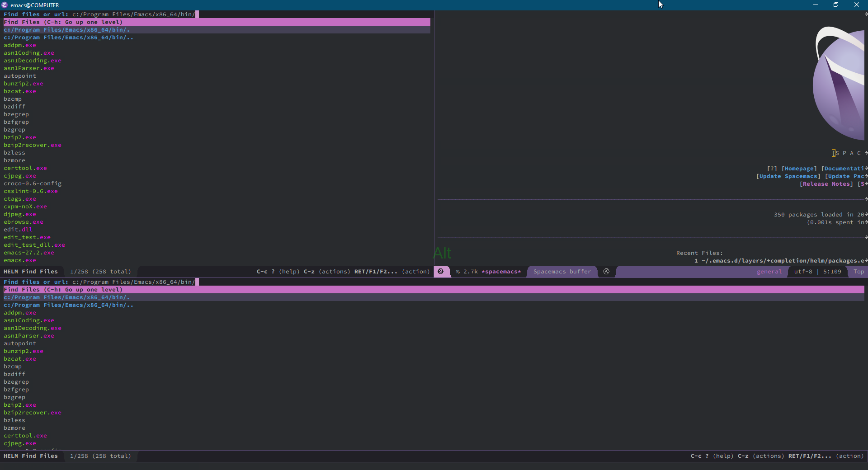868x470 pixels.
Task: Click the Top position indicator on the mode line
Action: (859, 272)
